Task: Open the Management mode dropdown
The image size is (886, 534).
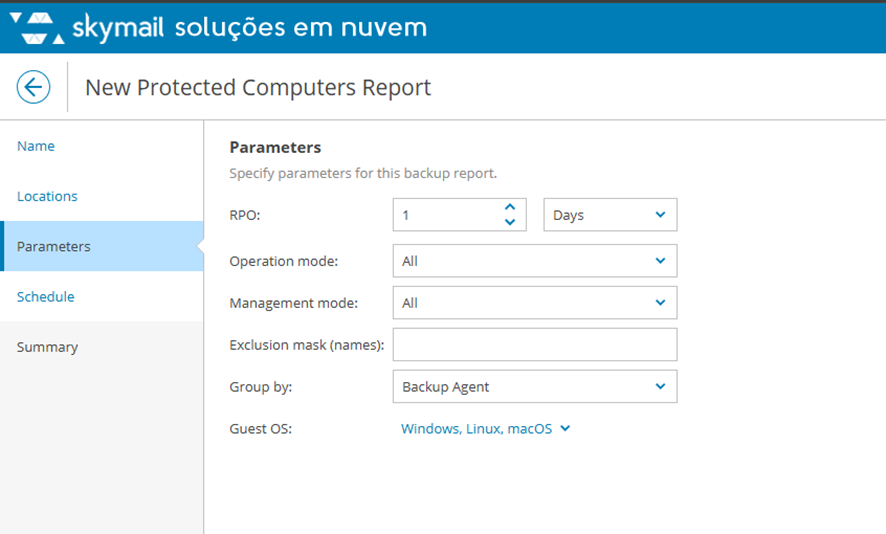Action: 535,303
